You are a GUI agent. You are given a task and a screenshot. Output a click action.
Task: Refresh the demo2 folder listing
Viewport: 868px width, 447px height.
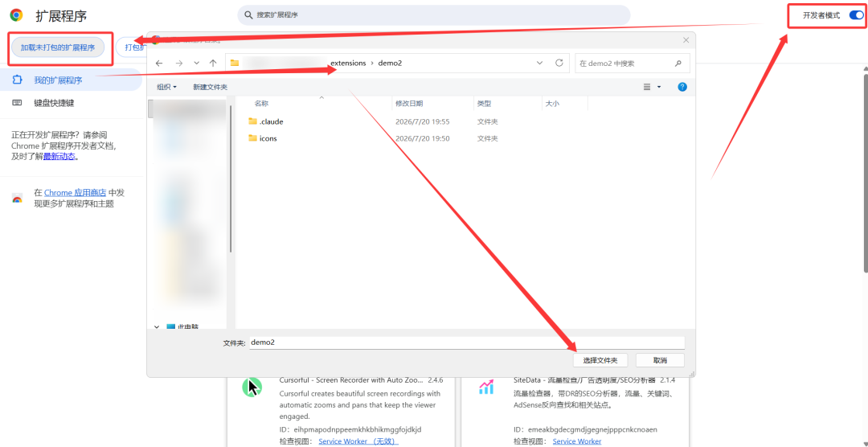pyautogui.click(x=559, y=64)
